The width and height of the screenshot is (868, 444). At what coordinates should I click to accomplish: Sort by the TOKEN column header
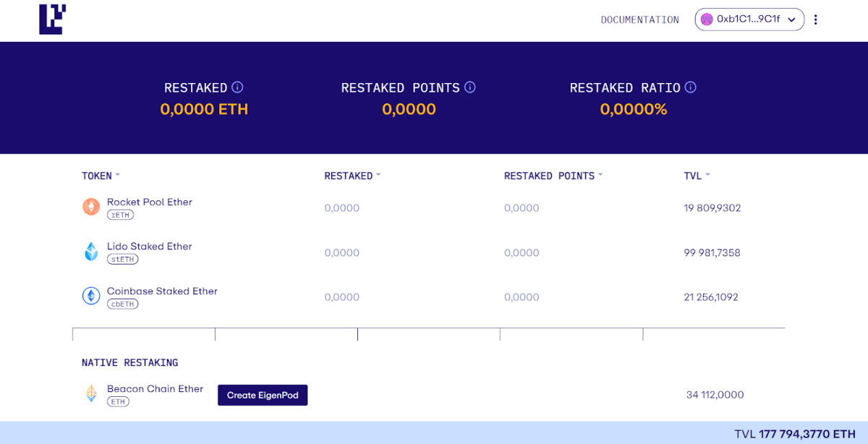101,176
